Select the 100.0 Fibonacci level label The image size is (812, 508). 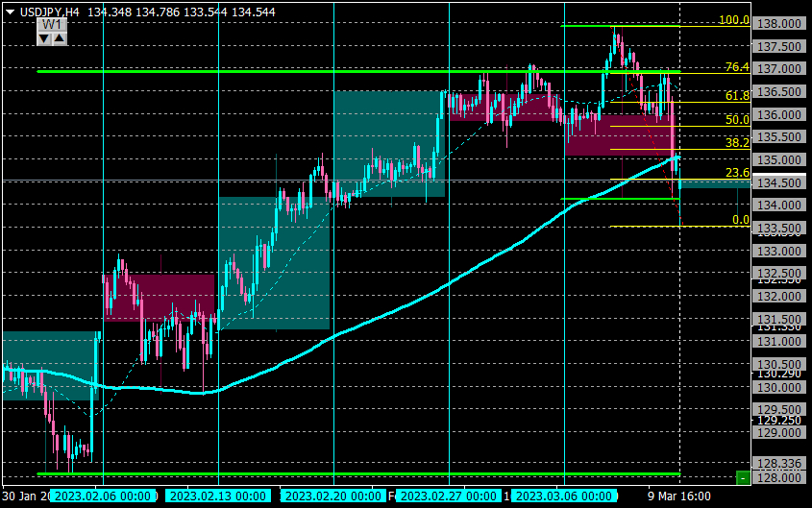pos(734,20)
